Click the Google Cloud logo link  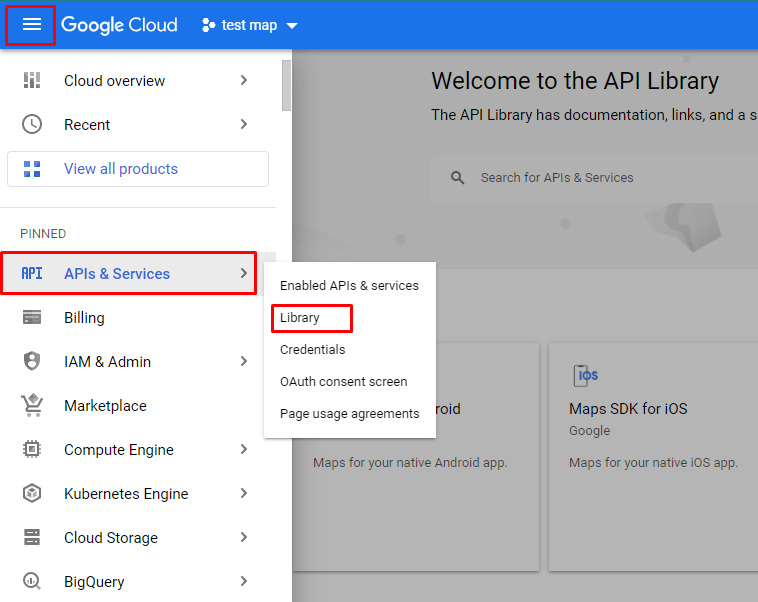pyautogui.click(x=119, y=25)
